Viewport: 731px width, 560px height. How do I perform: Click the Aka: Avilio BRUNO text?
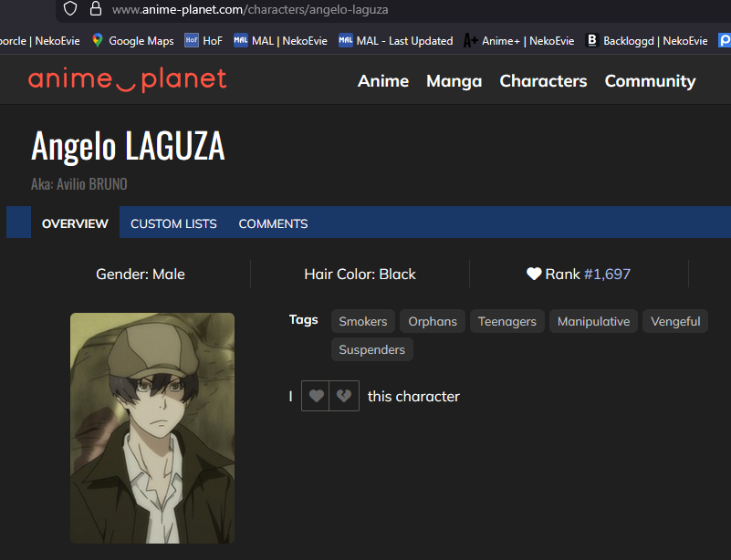point(79,184)
